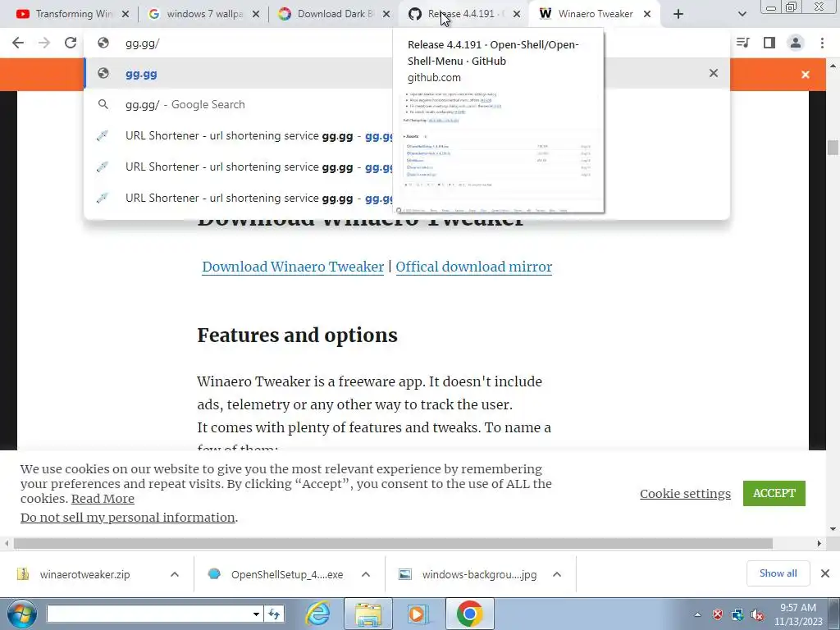This screenshot has width=840, height=630.
Task: Open the muted volume tray icon
Action: [x=757, y=614]
